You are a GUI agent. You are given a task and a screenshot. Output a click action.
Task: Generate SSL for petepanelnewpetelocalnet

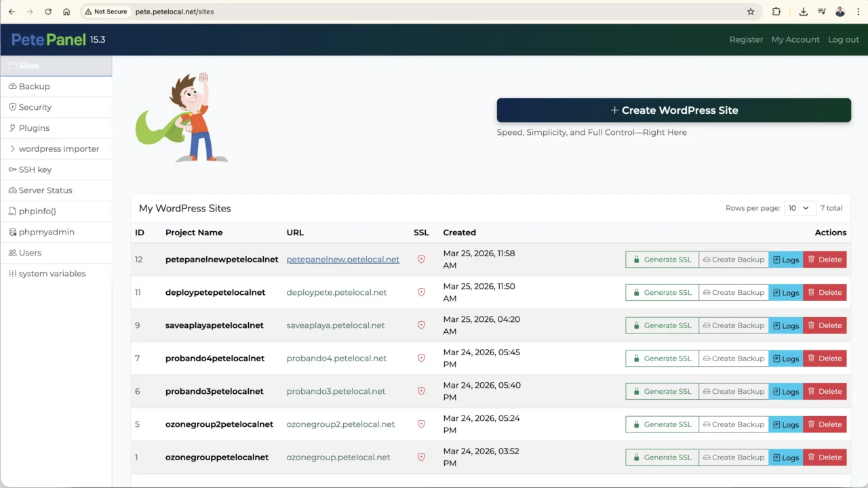662,260
